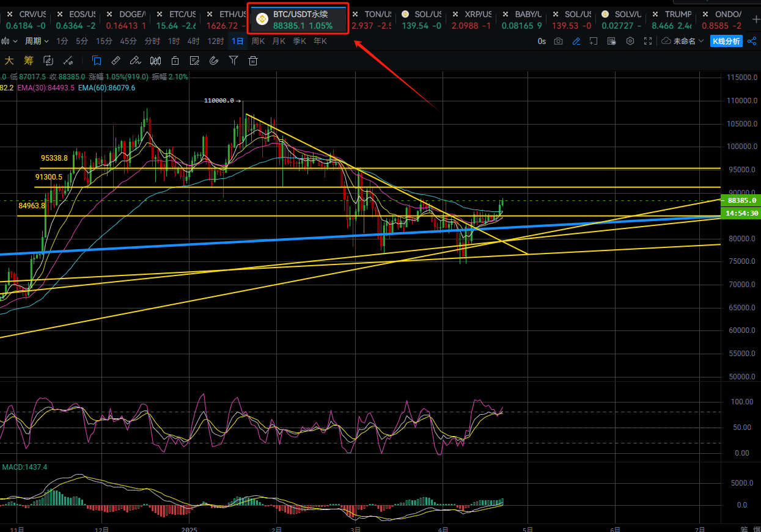Click the K线分析 button
This screenshot has width=761, height=532.
[x=726, y=41]
